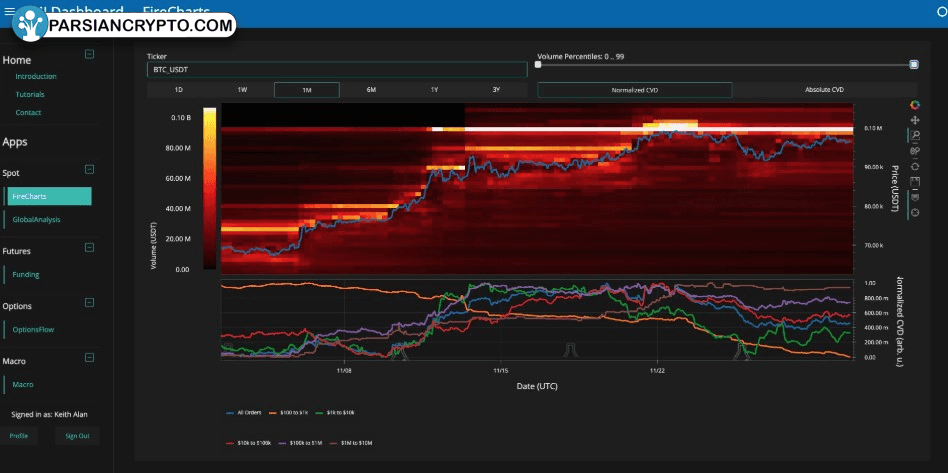Image resolution: width=948 pixels, height=473 pixels.
Task: Collapse the Home sidebar section
Action: pyautogui.click(x=89, y=54)
